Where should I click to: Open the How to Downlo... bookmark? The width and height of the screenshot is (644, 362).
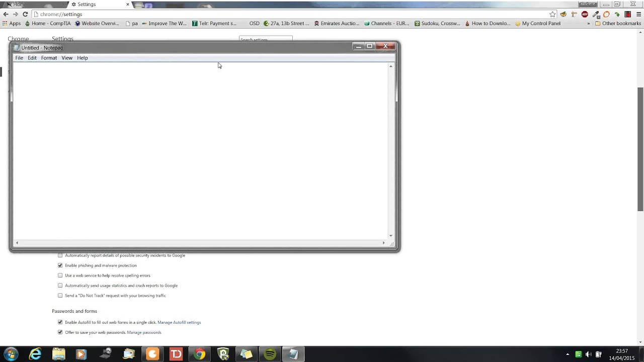[x=488, y=23]
